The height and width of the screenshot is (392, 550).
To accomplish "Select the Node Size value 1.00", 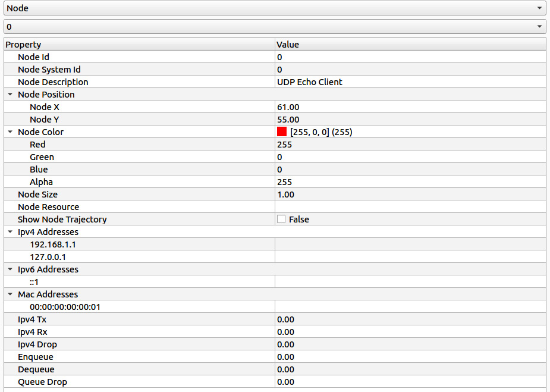I will point(286,195).
